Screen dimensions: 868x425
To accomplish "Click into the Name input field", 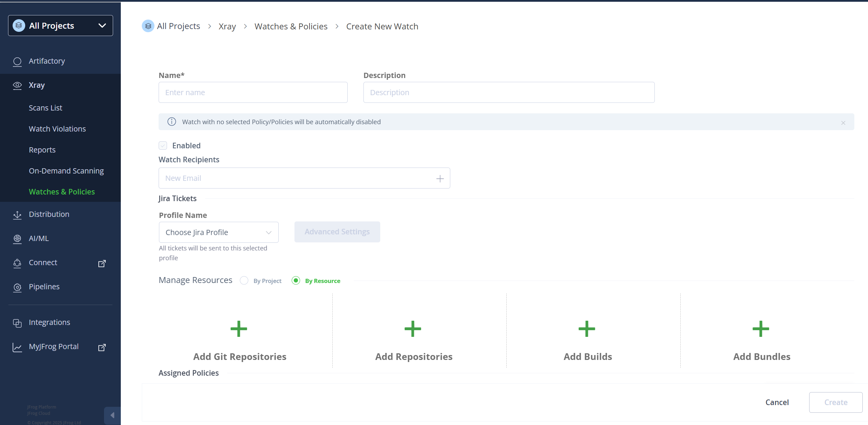I will pos(253,92).
